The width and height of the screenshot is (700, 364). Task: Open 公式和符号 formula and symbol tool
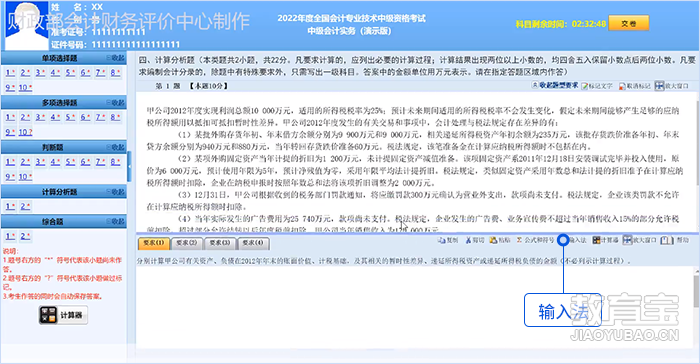[x=535, y=240]
